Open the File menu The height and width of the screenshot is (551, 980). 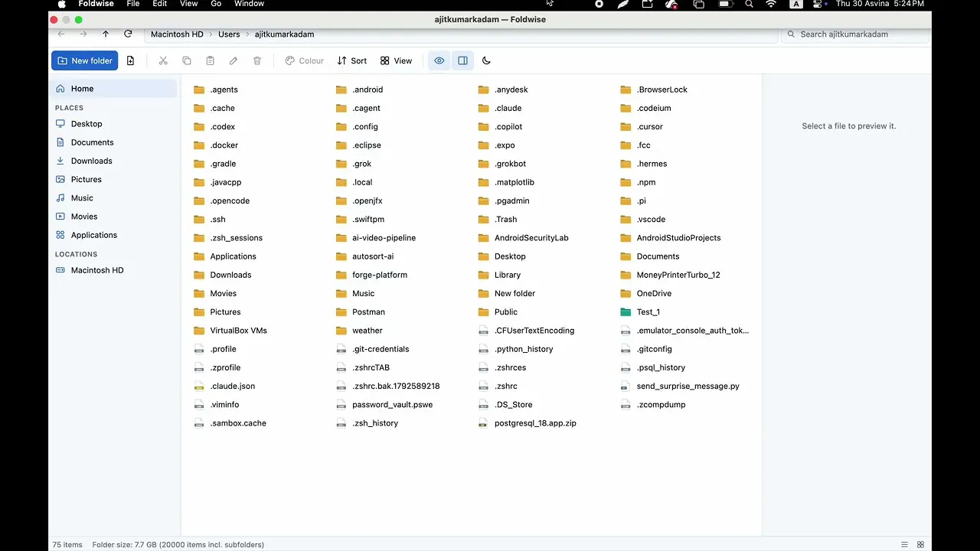(132, 4)
